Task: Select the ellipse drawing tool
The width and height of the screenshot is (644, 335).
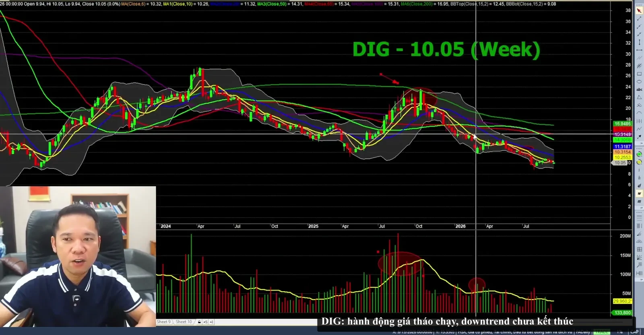Action: coord(639,82)
